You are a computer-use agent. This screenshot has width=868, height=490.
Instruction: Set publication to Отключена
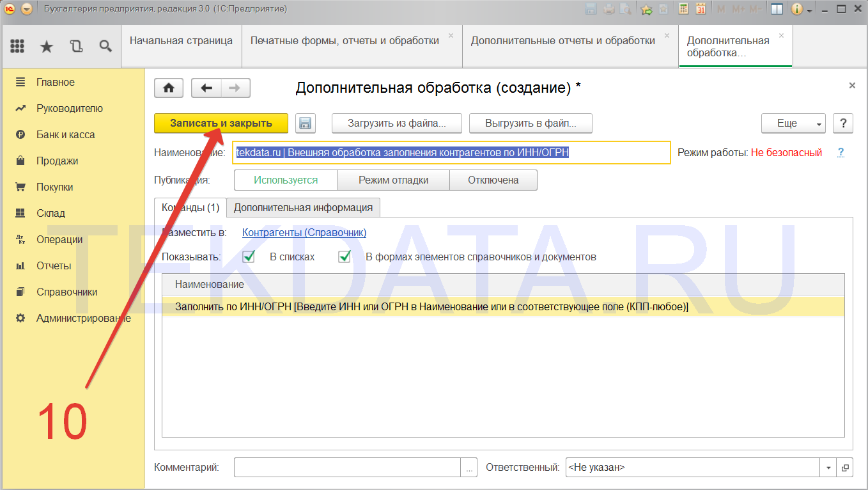point(493,180)
